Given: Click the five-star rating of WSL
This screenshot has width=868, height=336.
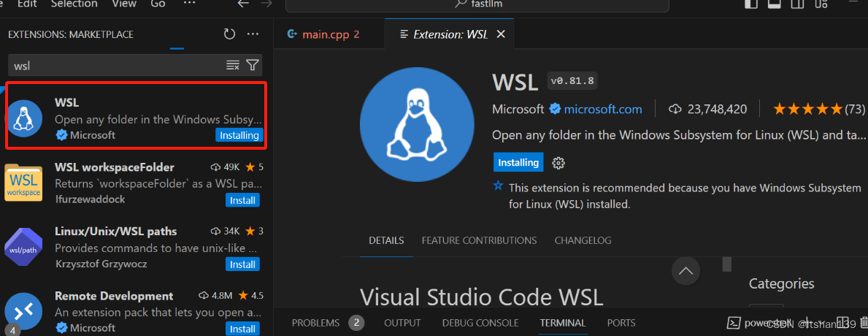Looking at the screenshot, I should point(807,109).
